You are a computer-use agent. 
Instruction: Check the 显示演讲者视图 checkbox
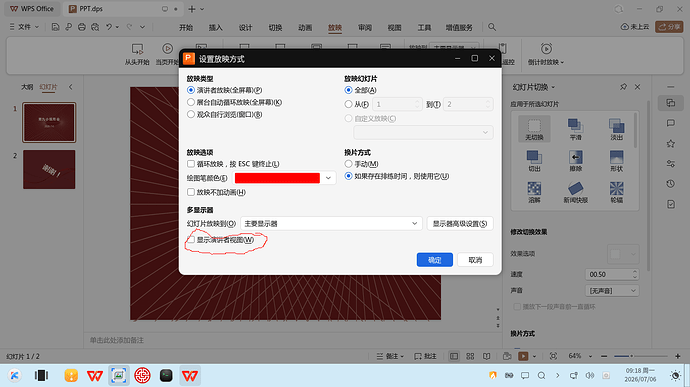point(191,240)
